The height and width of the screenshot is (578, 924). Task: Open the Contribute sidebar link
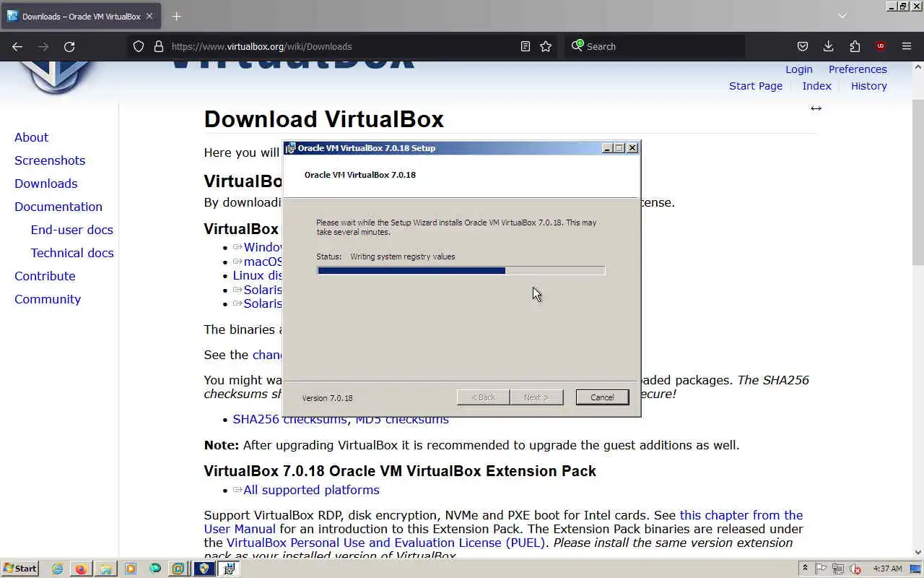click(45, 276)
